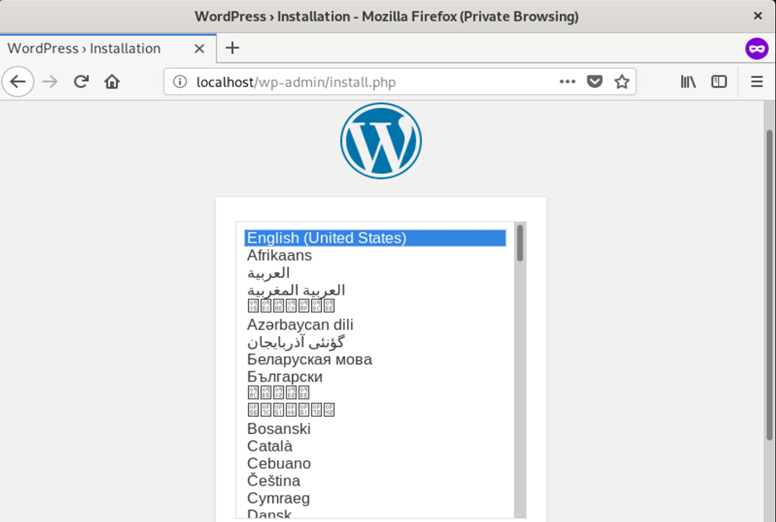Select the WordPress › Installation tab
Screen dimensions: 776x522
[x=108, y=48]
